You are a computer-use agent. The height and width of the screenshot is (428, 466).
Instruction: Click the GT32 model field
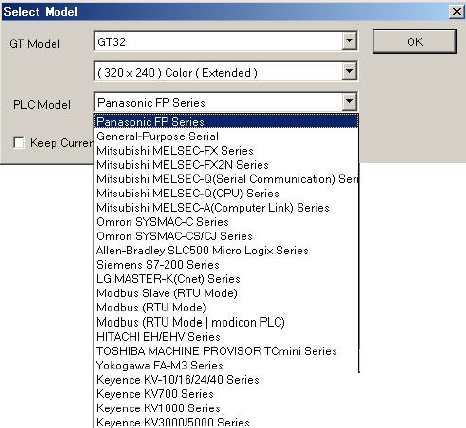tap(218, 41)
